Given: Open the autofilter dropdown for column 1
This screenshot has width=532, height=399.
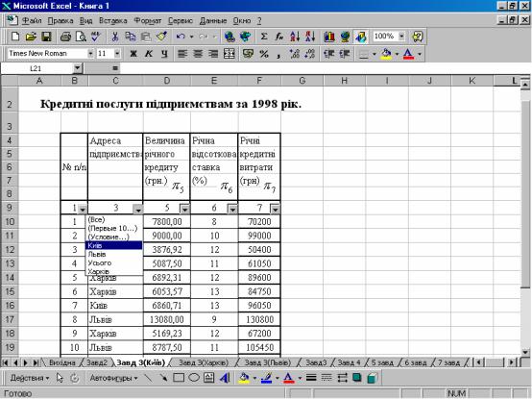Looking at the screenshot, I should pos(83,210).
